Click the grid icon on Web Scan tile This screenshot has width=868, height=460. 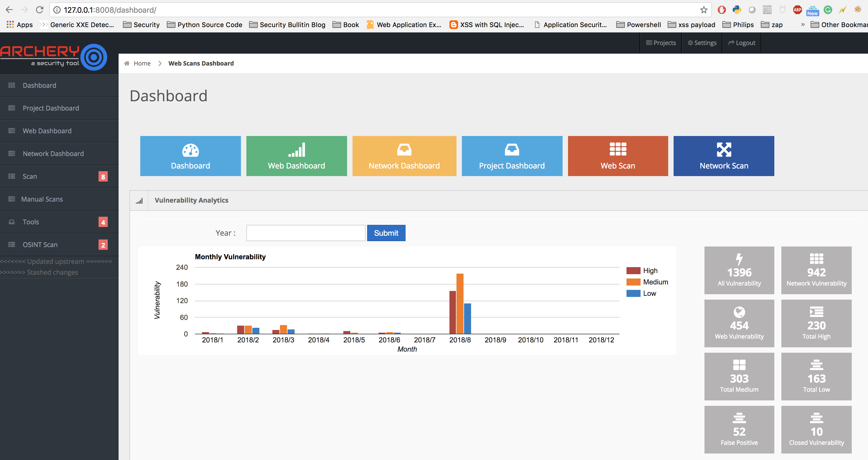tap(618, 149)
